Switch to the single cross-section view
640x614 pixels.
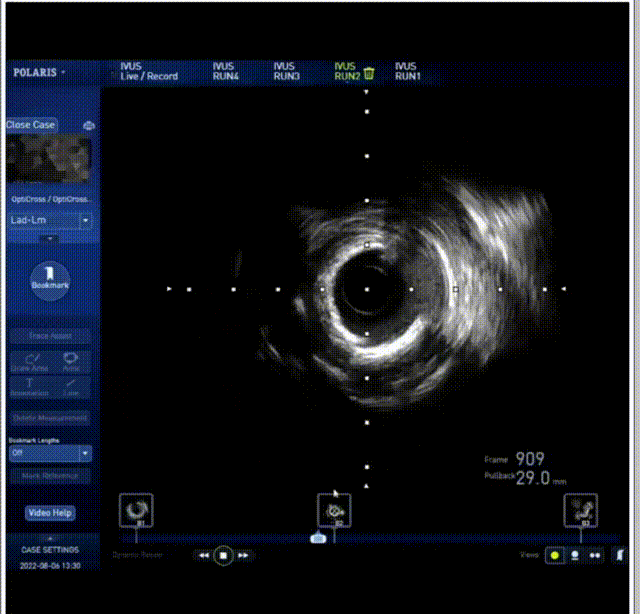pos(553,554)
